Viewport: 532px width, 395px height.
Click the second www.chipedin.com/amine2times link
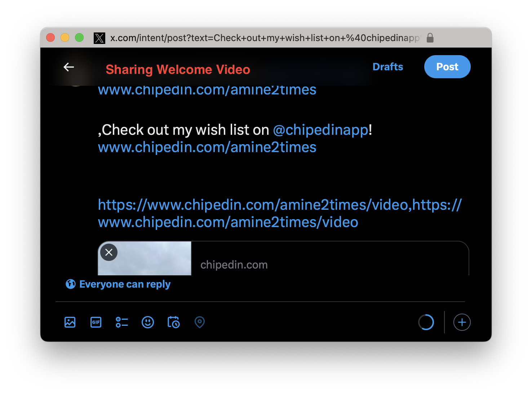[207, 147]
